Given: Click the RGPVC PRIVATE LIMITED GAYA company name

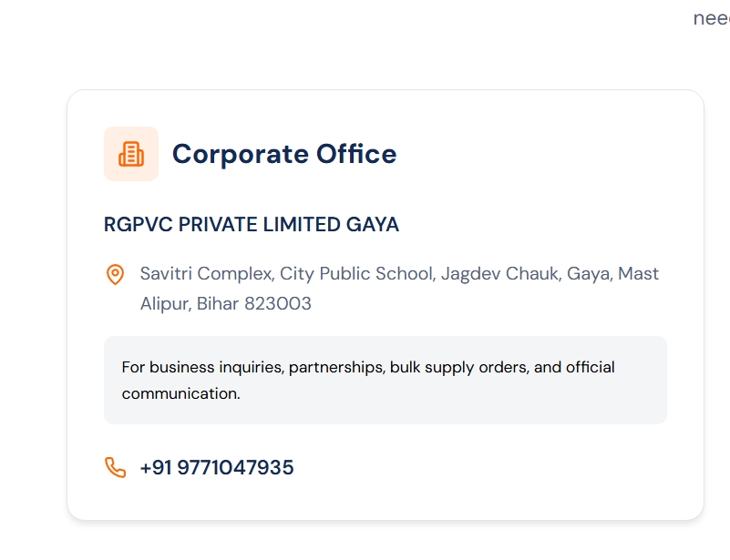Looking at the screenshot, I should pyautogui.click(x=252, y=225).
